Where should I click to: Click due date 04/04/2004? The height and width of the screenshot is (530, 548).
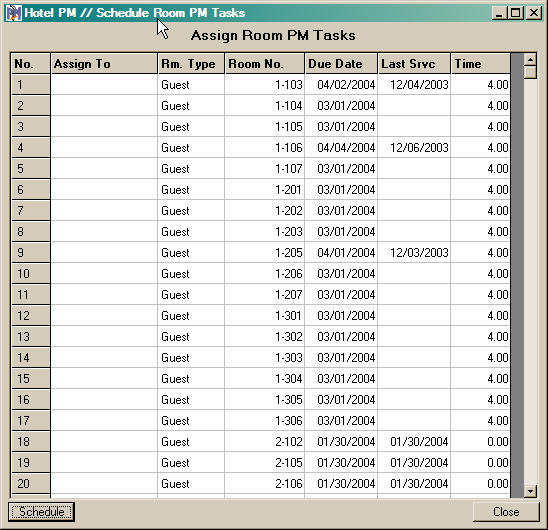point(341,148)
